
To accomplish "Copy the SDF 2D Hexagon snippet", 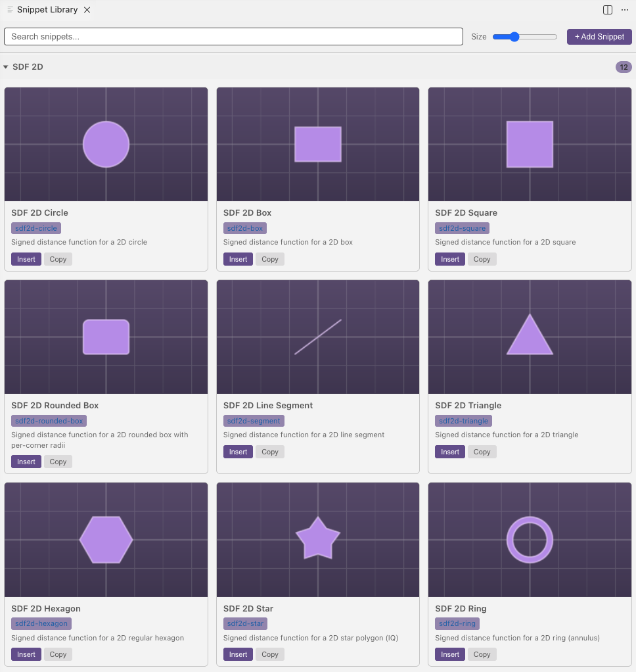I will (58, 654).
